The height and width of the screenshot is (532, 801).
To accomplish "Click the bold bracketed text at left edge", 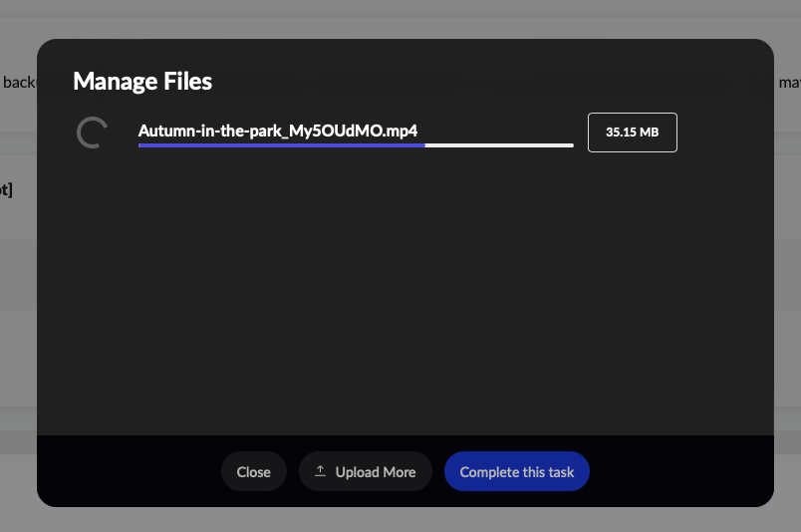I will [x=6, y=189].
